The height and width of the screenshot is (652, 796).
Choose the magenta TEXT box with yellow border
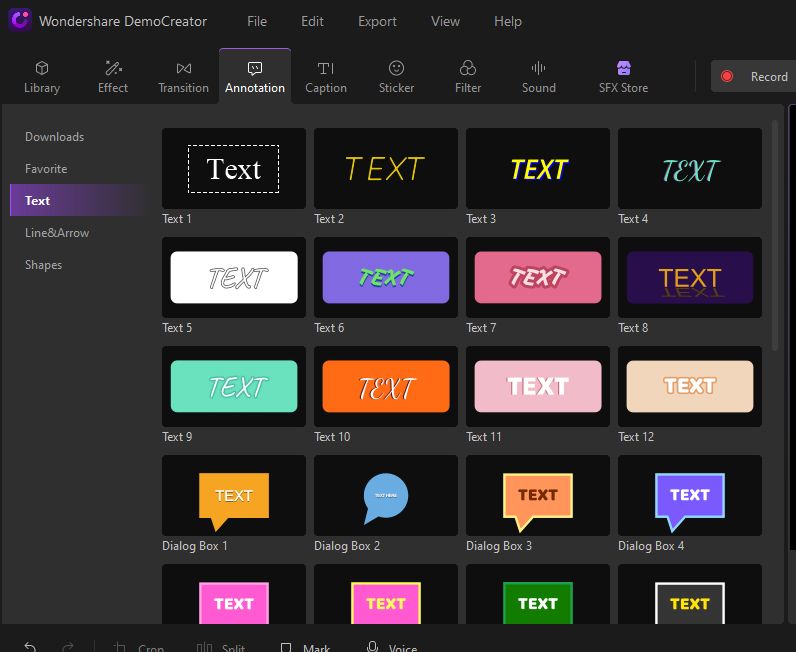pos(386,594)
